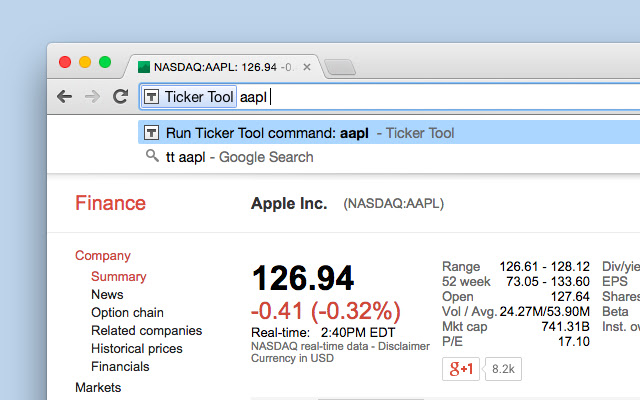
Task: Click the P/E value 17.10
Action: pos(574,341)
